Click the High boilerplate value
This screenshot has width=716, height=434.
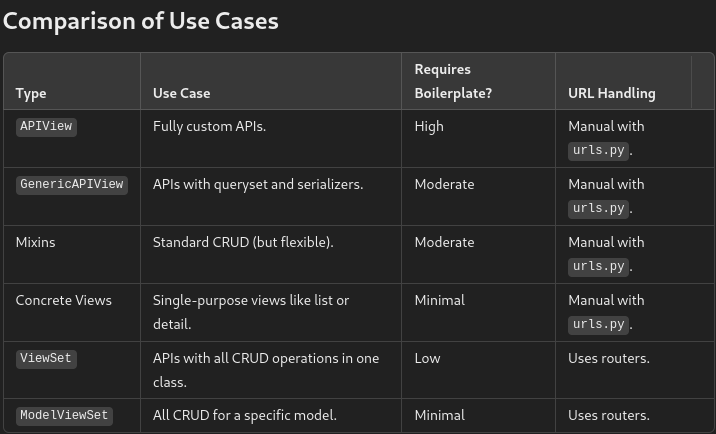point(429,127)
